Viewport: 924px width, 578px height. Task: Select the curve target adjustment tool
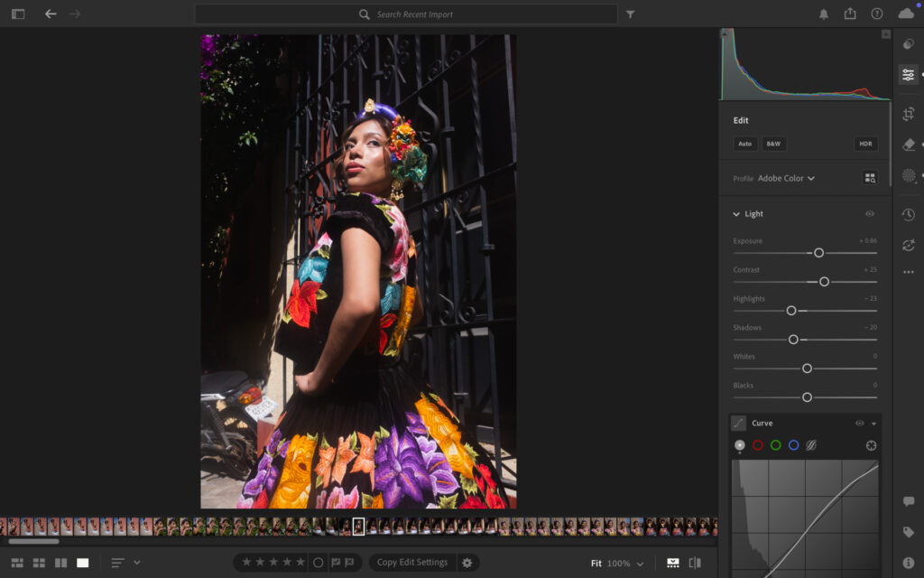871,445
